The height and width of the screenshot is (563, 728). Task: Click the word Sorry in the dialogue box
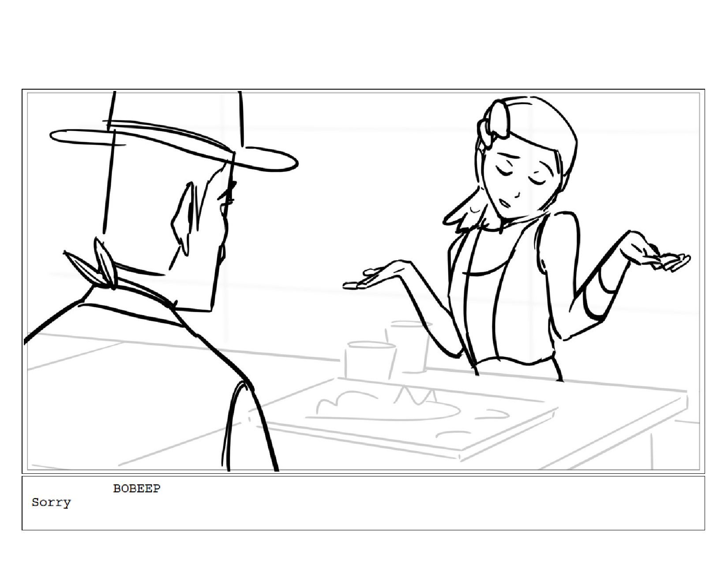(x=51, y=503)
